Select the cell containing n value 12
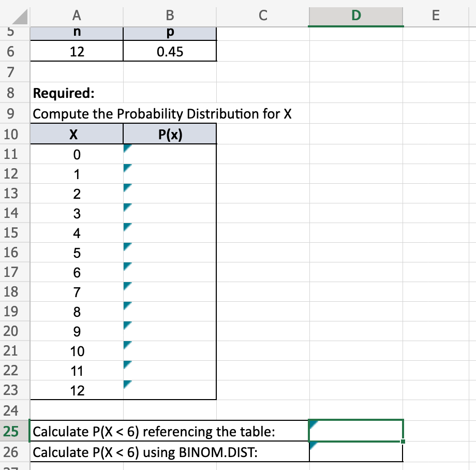This screenshot has height=470, width=476. click(77, 51)
